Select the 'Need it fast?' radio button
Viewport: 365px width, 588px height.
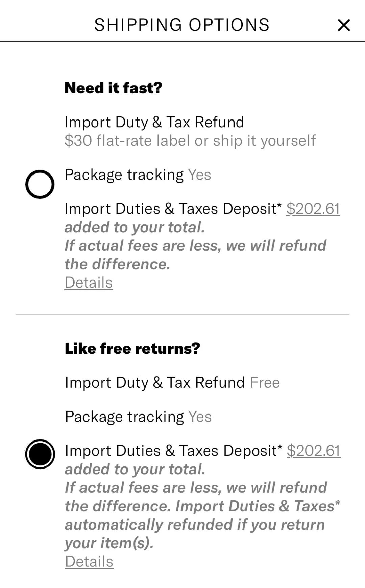pos(40,184)
